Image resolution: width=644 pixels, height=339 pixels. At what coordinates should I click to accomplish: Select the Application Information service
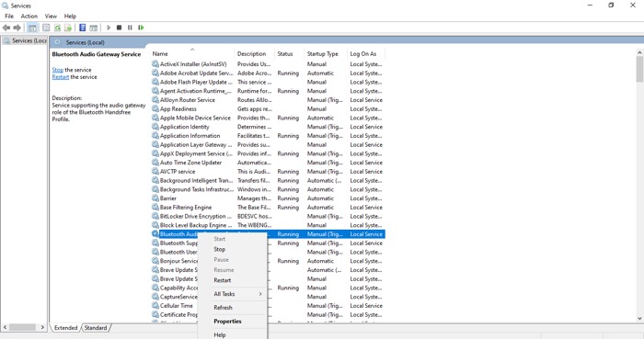(x=268, y=136)
